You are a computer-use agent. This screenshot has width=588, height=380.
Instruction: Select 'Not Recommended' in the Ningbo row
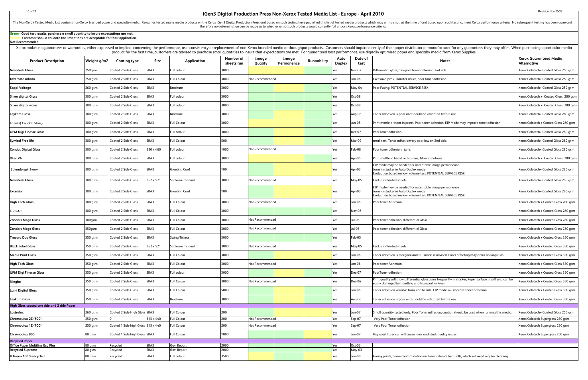(x=262, y=282)
